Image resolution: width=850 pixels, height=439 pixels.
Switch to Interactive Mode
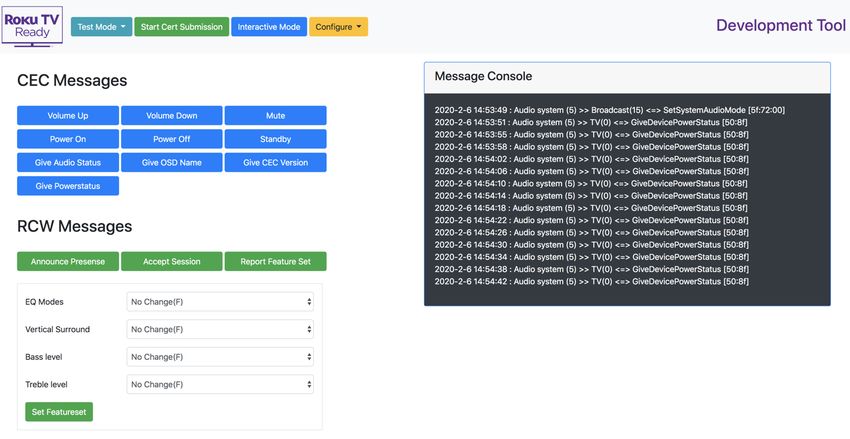click(269, 27)
